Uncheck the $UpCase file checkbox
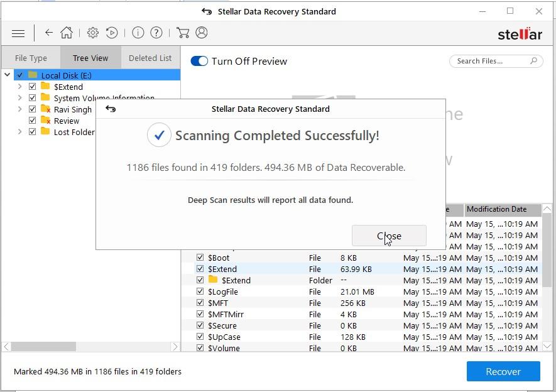This screenshot has width=556, height=392. (200, 337)
